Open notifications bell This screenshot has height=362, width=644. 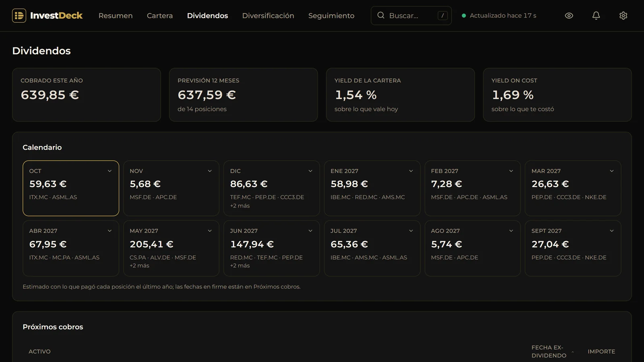pos(596,16)
